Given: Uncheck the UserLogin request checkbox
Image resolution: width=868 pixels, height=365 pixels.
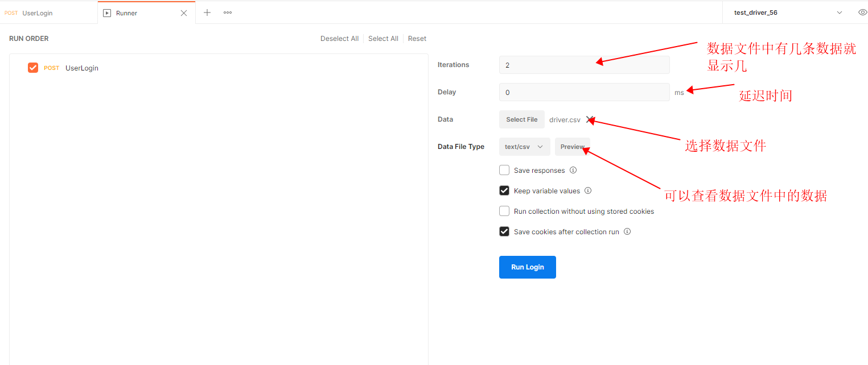Looking at the screenshot, I should pos(33,68).
